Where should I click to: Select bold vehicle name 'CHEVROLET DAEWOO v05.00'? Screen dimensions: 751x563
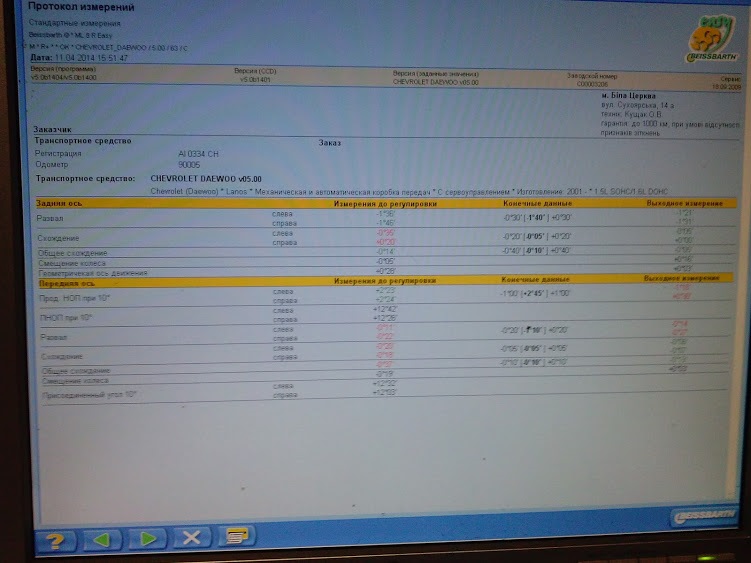click(206, 179)
